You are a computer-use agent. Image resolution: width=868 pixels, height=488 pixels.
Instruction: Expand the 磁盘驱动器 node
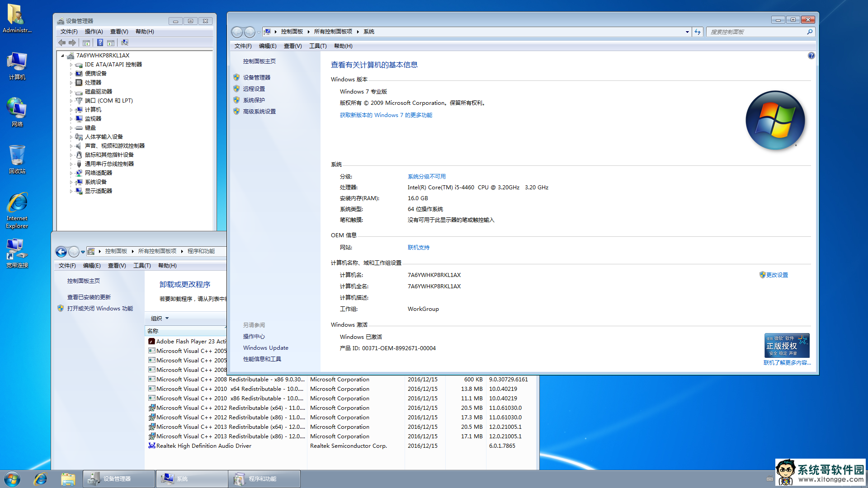click(71, 92)
